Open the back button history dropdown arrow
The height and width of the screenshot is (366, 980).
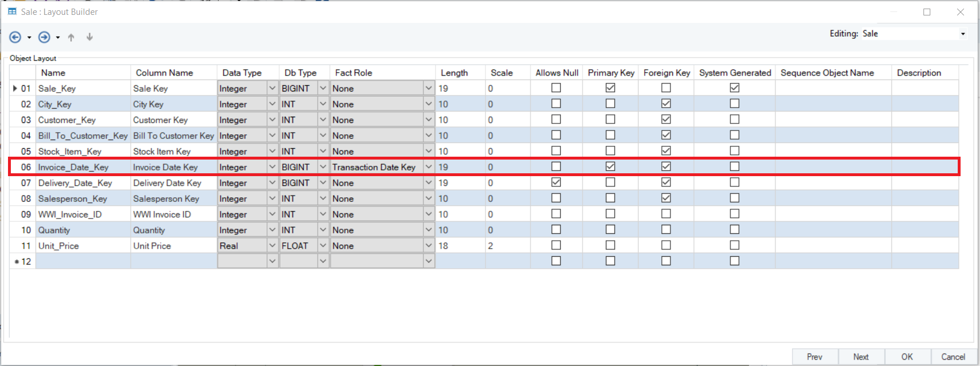point(29,38)
